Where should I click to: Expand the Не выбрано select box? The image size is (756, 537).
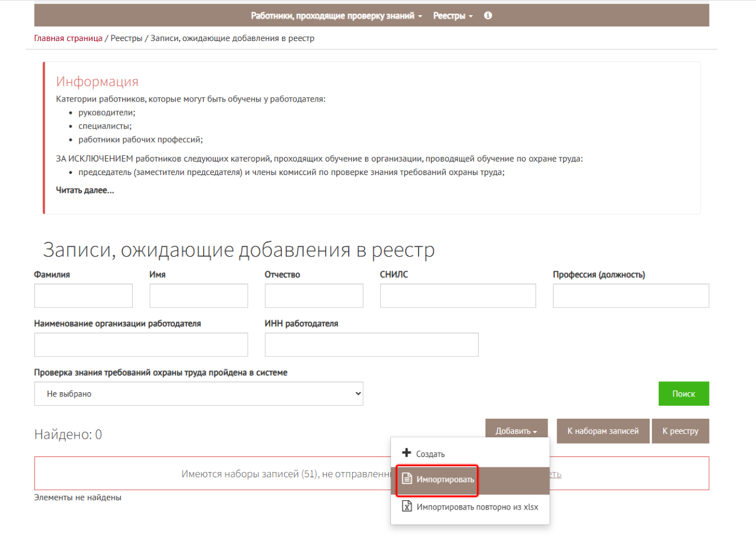(199, 394)
